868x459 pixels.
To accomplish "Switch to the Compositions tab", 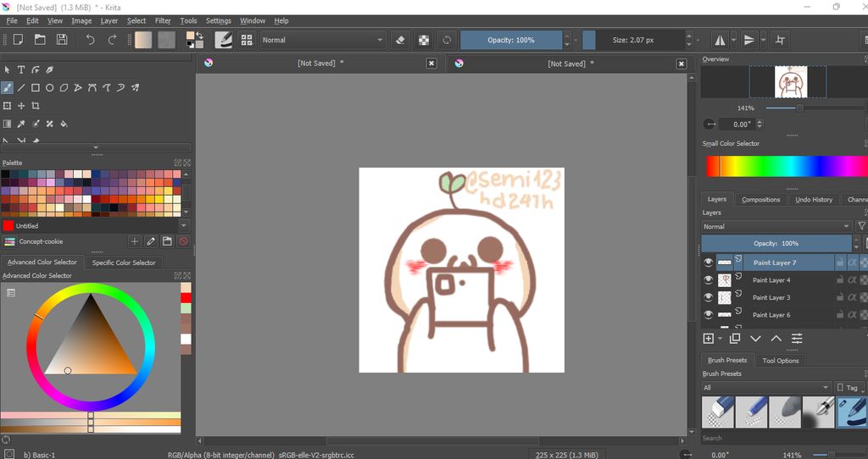I will pyautogui.click(x=760, y=199).
